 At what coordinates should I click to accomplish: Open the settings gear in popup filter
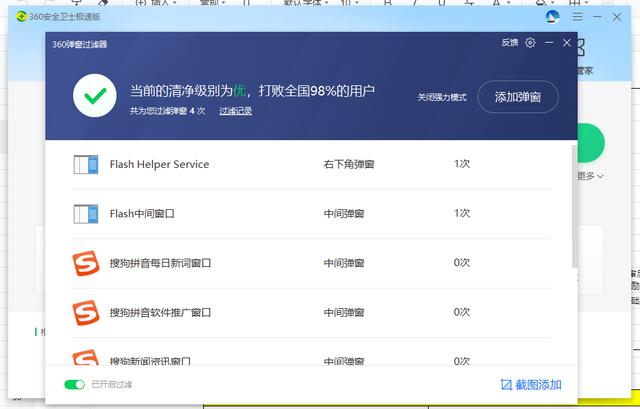pos(531,43)
